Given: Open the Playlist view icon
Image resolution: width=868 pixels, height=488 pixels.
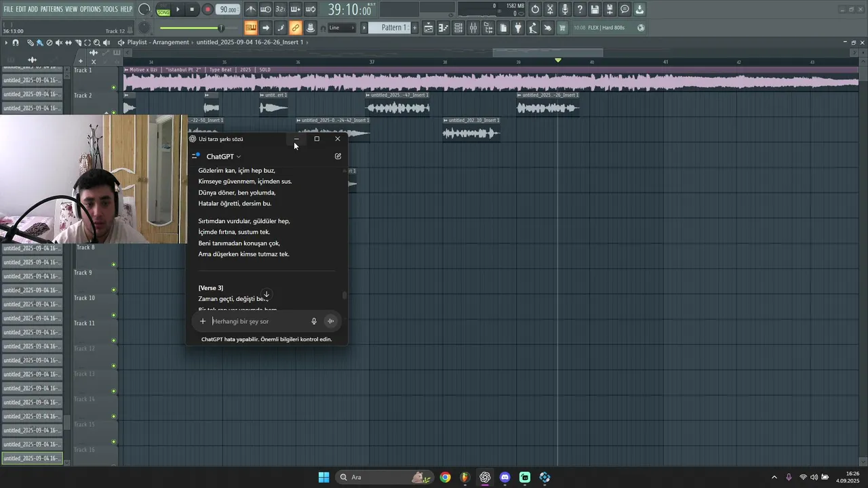Looking at the screenshot, I should 429,28.
